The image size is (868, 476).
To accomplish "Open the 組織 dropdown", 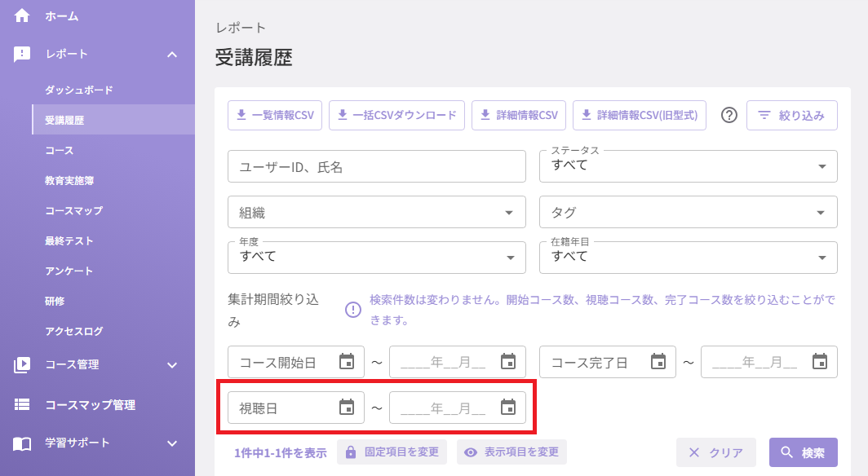I will [376, 212].
